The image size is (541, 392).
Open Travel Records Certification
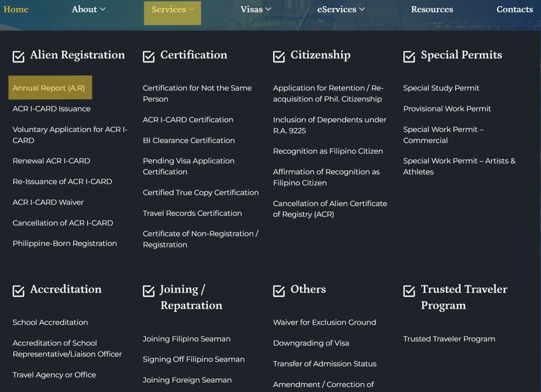pyautogui.click(x=192, y=213)
